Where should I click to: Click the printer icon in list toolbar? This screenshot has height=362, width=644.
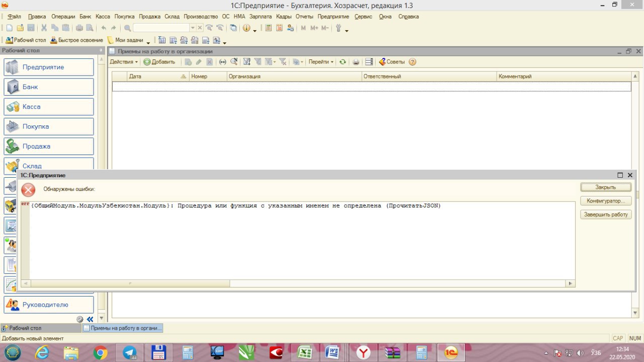[x=356, y=62]
